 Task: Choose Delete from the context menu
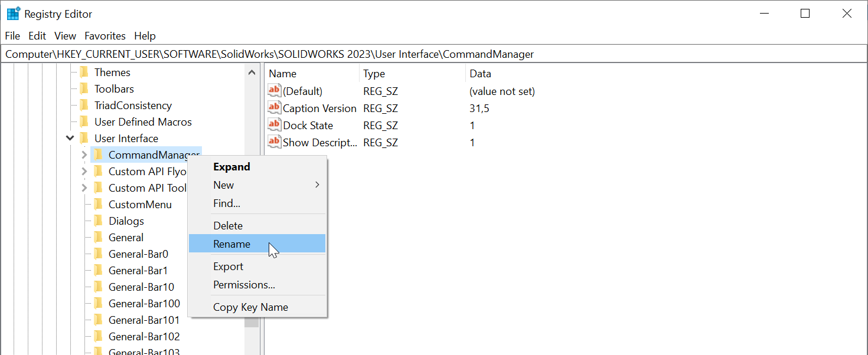tap(257, 226)
